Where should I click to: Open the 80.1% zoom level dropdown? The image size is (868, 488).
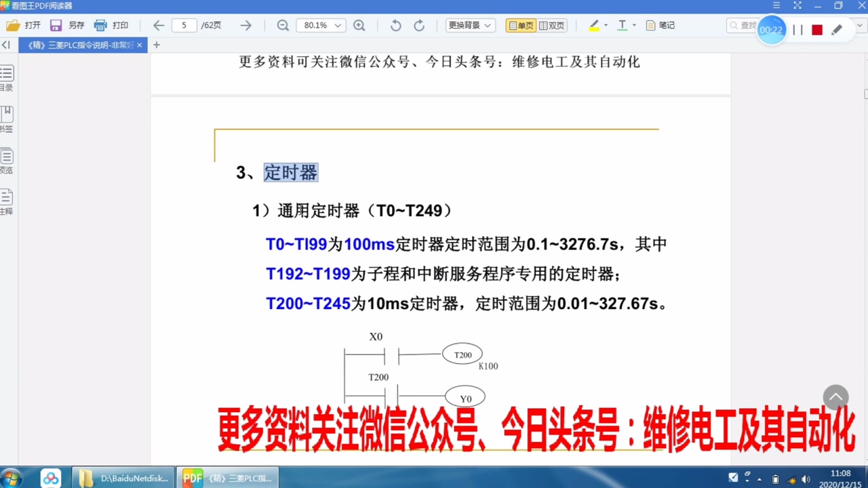coord(321,25)
